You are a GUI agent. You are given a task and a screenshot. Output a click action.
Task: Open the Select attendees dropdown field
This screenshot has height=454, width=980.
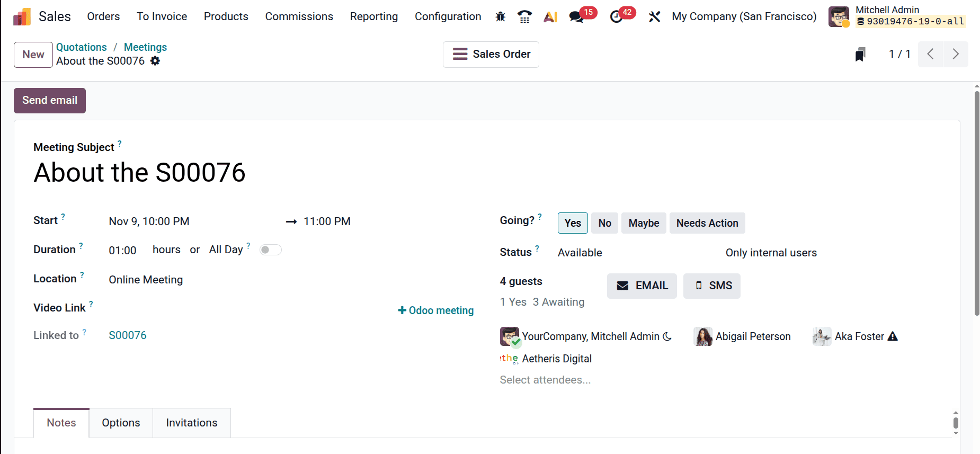point(545,380)
